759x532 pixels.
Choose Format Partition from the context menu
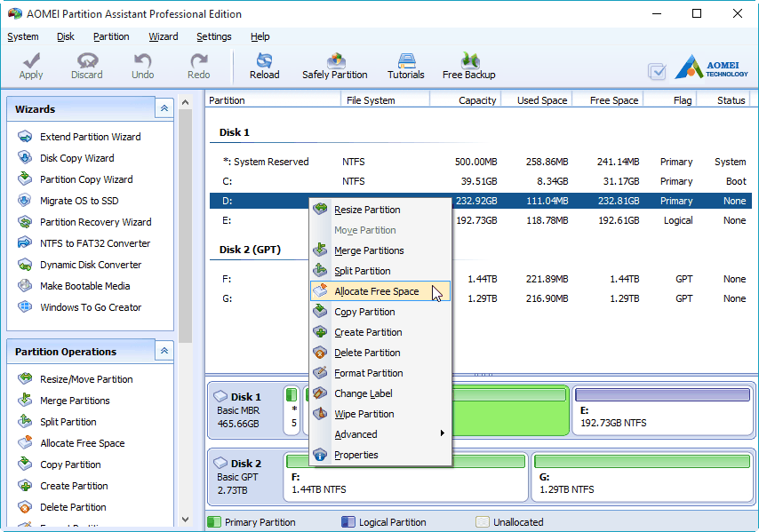[368, 373]
